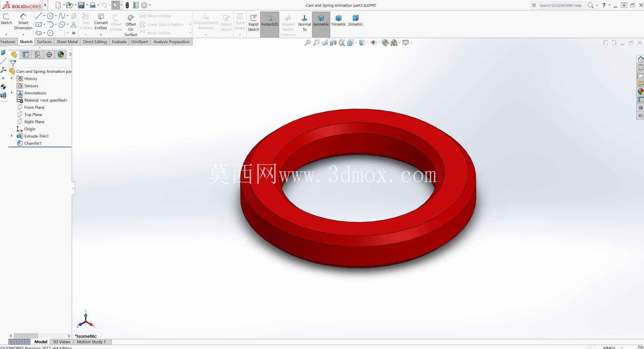The image size is (644, 349).
Task: Toggle the Select cursor tool
Action: point(116,5)
